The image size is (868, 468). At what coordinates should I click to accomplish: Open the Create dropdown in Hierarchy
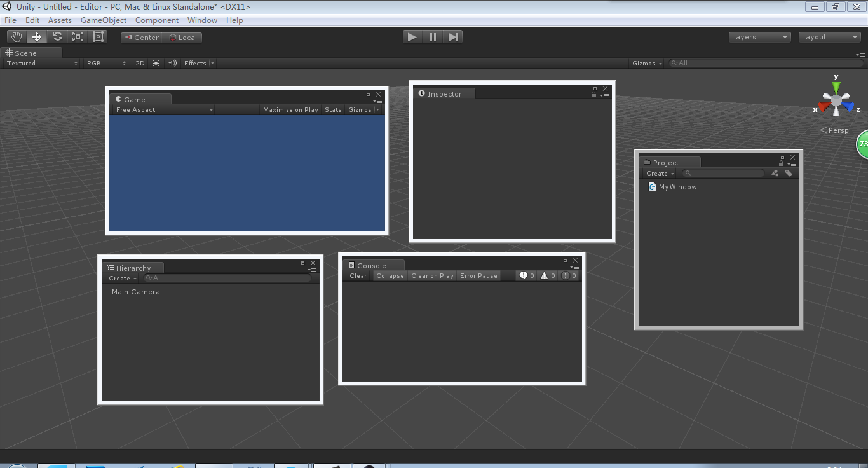click(x=121, y=278)
